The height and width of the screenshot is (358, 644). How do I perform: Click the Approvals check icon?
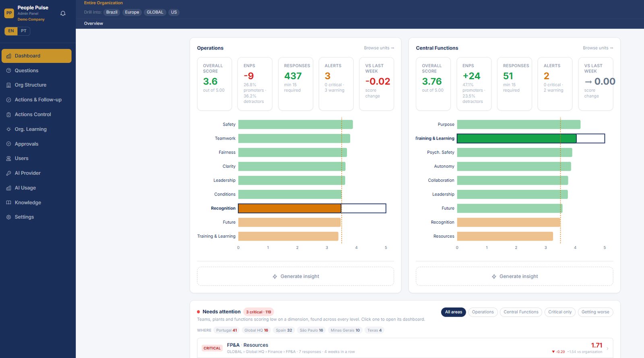pyautogui.click(x=8, y=144)
